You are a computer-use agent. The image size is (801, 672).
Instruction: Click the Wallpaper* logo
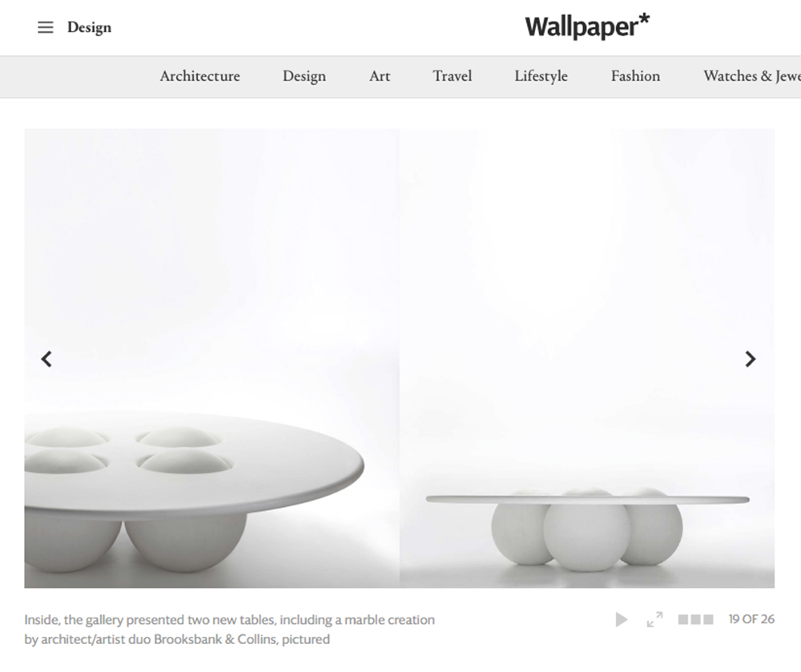(x=587, y=26)
